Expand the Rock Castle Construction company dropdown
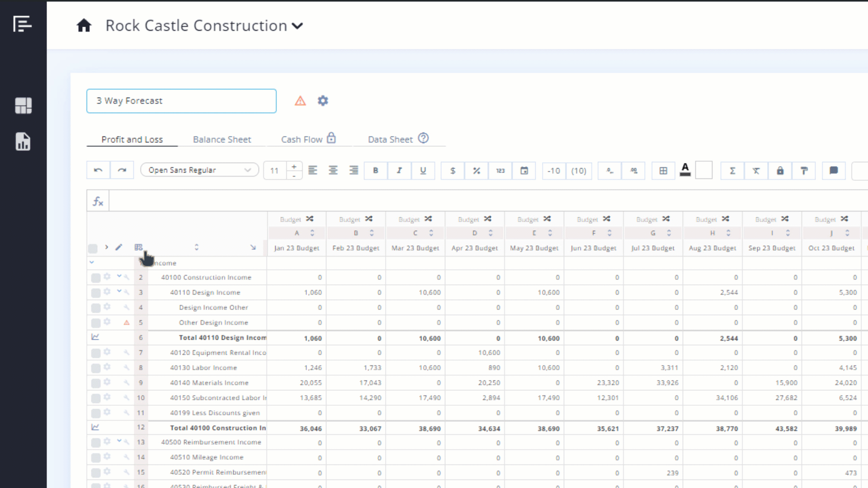 (298, 26)
